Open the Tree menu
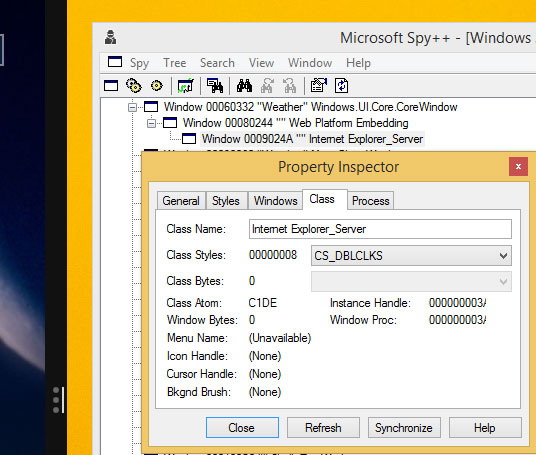This screenshot has height=455, width=536. tap(174, 63)
